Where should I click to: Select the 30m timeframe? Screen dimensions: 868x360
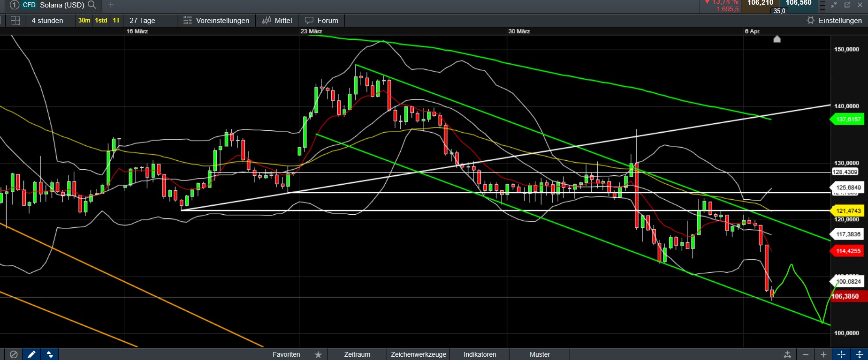pyautogui.click(x=84, y=20)
